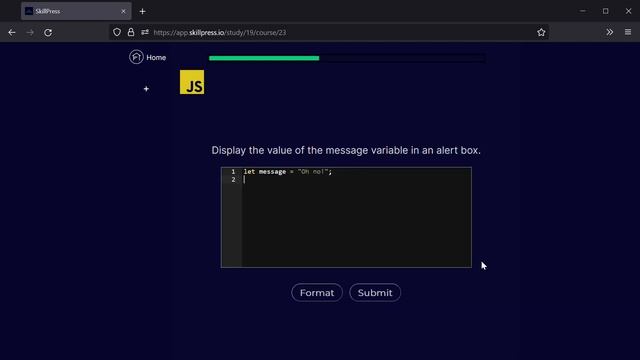This screenshot has width=640, height=360.
Task: Click the green course progress bar
Action: click(264, 58)
